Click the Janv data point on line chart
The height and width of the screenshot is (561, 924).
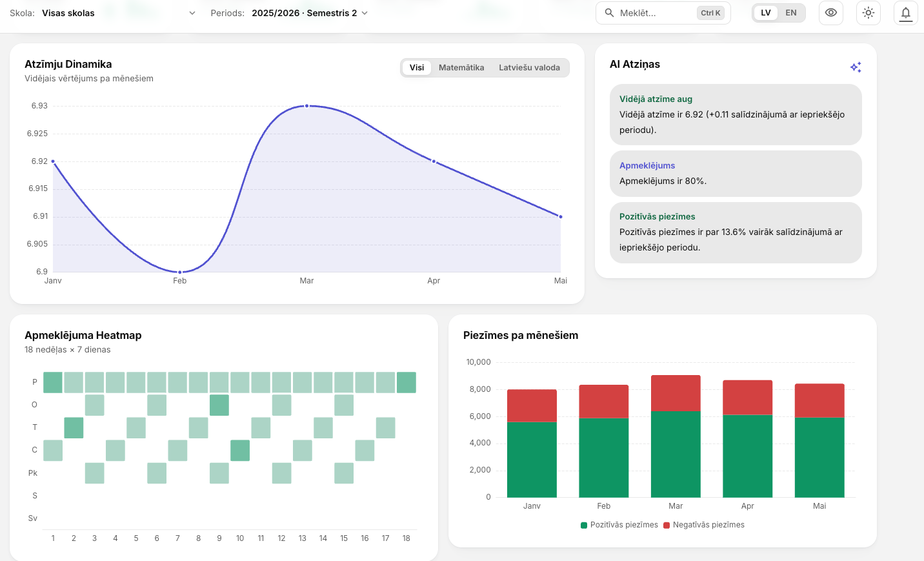tap(53, 161)
